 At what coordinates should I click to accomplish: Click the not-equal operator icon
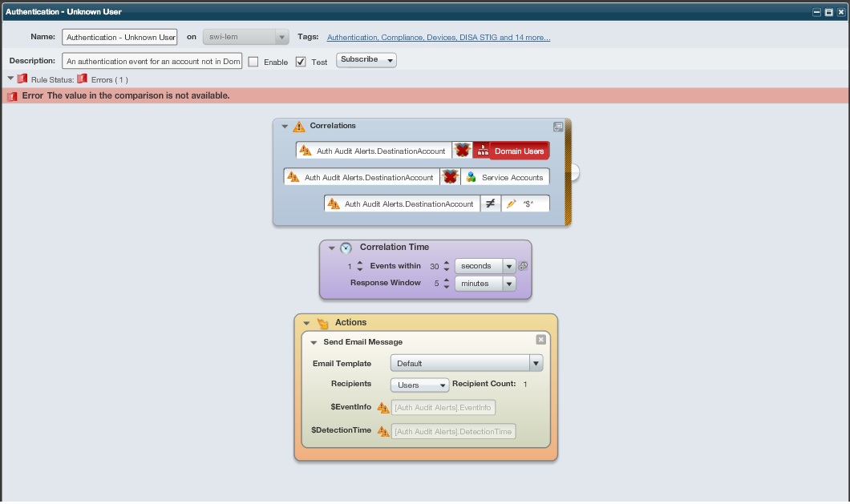490,204
